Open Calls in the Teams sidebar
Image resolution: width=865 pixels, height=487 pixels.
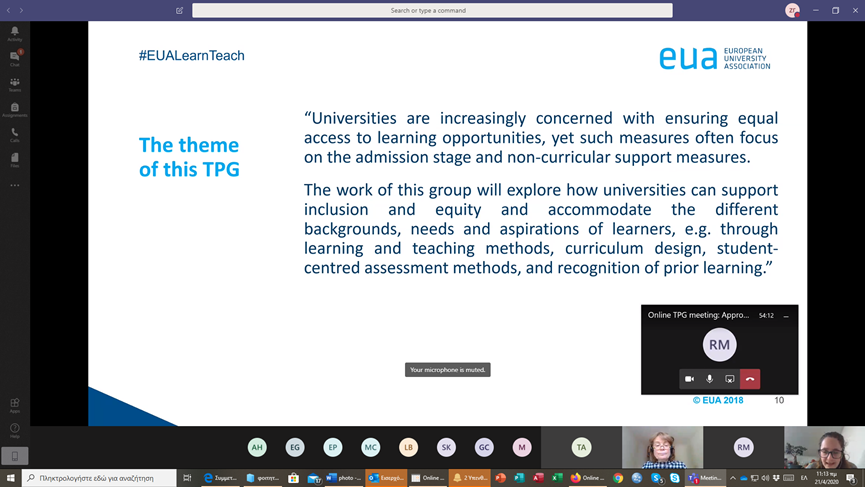click(14, 134)
